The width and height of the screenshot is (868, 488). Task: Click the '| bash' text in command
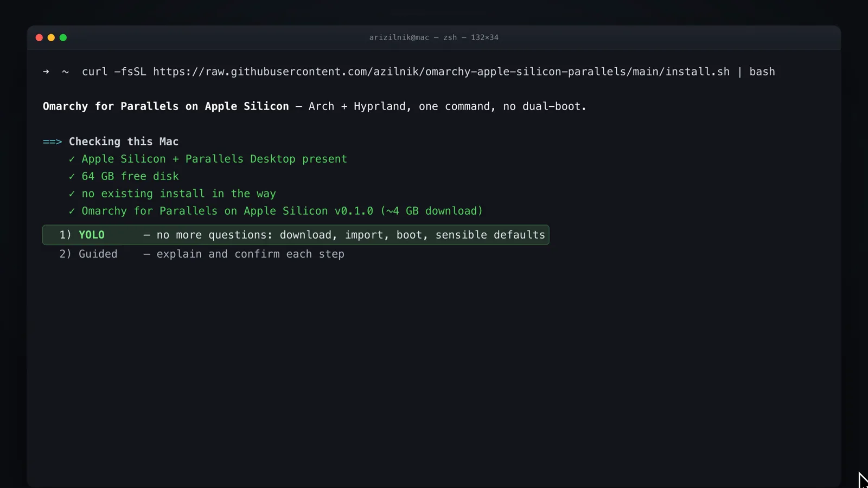click(756, 72)
